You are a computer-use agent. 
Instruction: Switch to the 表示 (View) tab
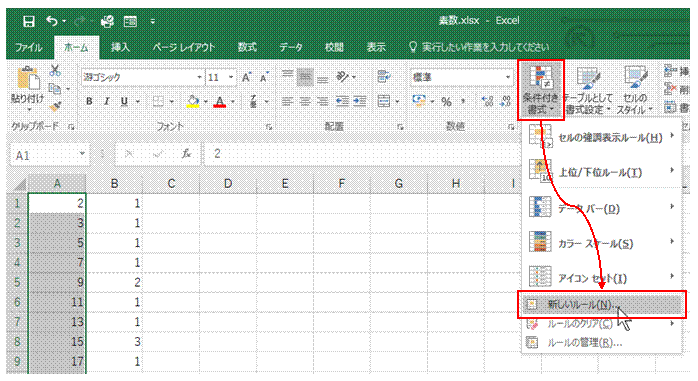point(376,47)
